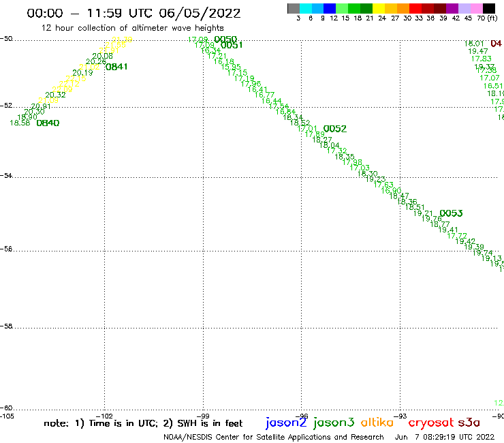Click the wave height value 19.41
The width and height of the screenshot is (504, 443).
tap(448, 230)
